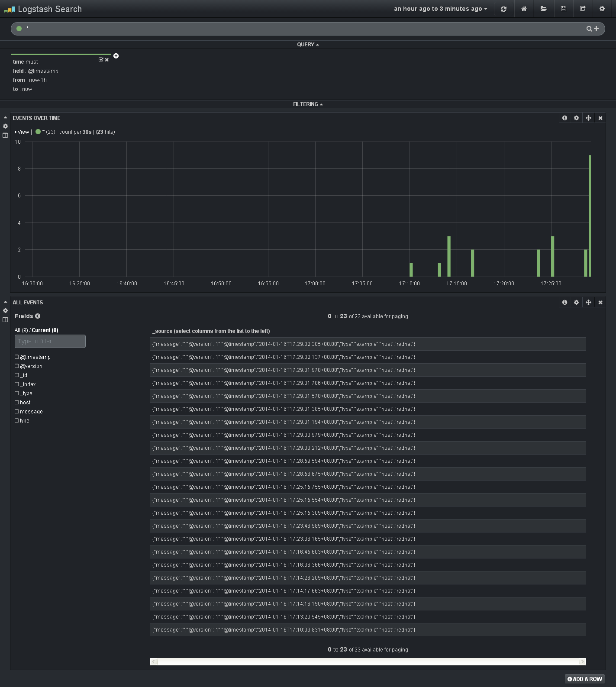
Task: Click move icon on Events Over Time panel
Action: click(588, 118)
